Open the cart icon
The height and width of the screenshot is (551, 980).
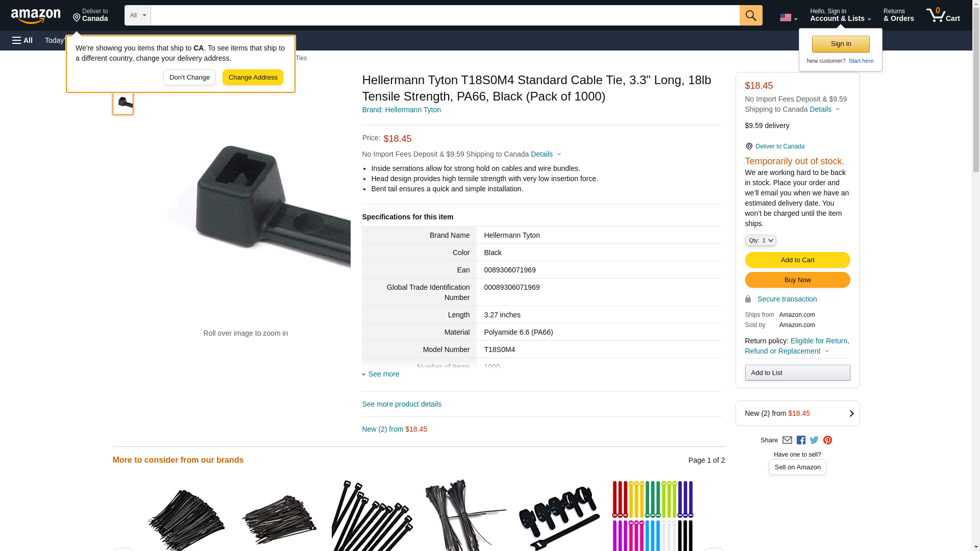pos(943,15)
